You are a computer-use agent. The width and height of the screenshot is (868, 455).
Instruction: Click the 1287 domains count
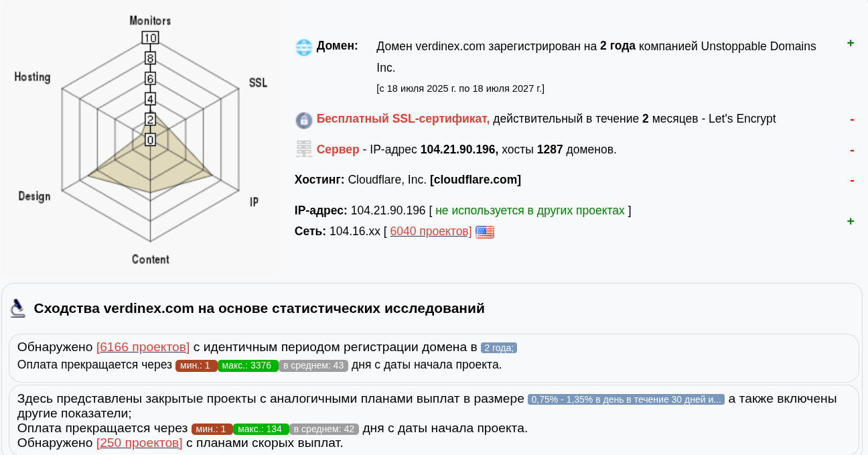(x=550, y=149)
